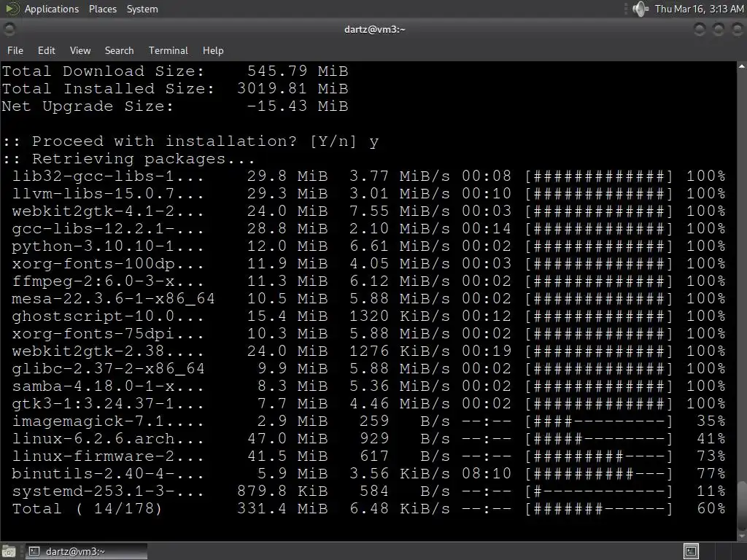Click the window menu button left of title
Viewport: 747px width, 560px height.
9,29
